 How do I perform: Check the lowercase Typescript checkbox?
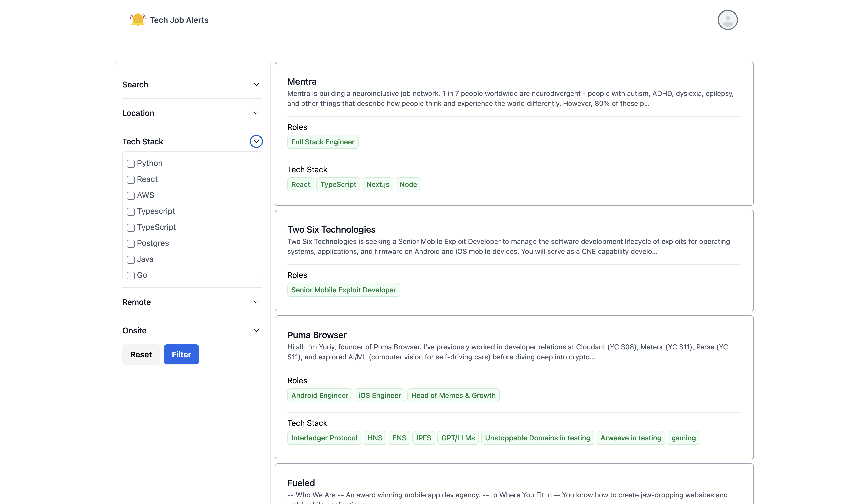click(x=131, y=212)
